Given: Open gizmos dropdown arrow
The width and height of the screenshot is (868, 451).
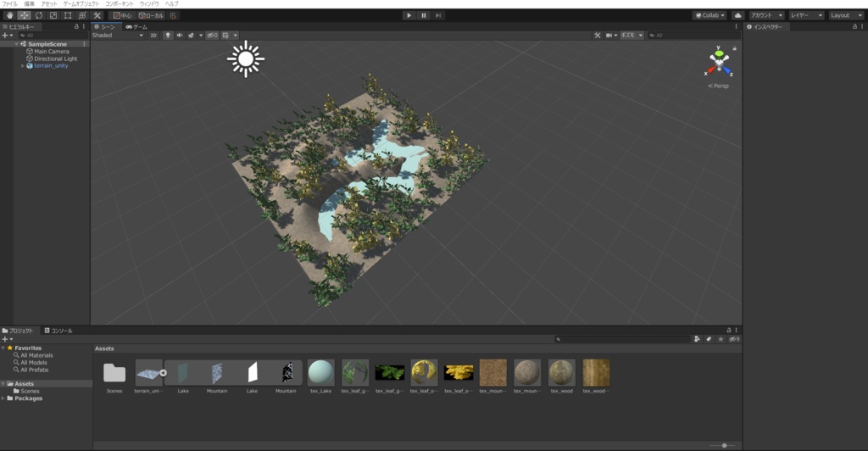Looking at the screenshot, I should coord(641,35).
